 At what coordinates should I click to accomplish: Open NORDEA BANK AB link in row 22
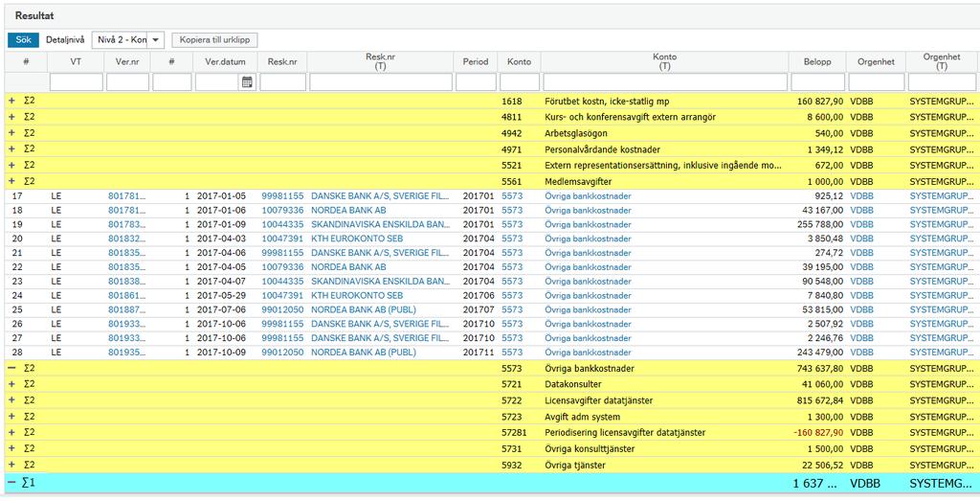click(348, 267)
